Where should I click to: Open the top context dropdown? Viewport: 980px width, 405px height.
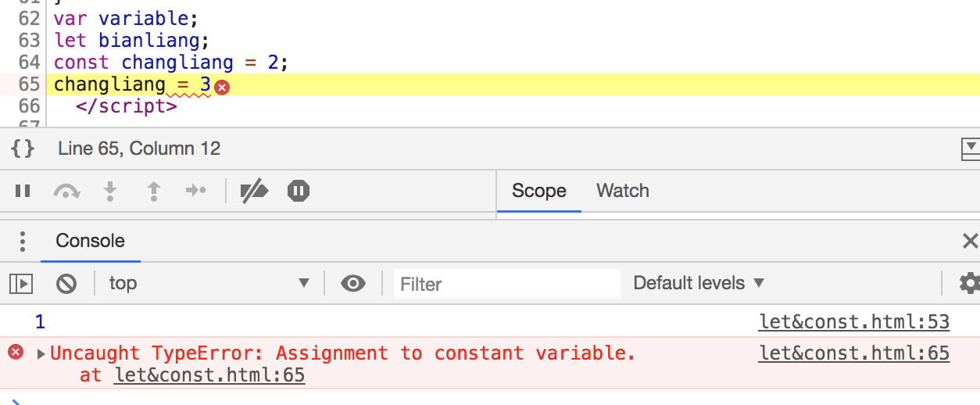coord(209,283)
